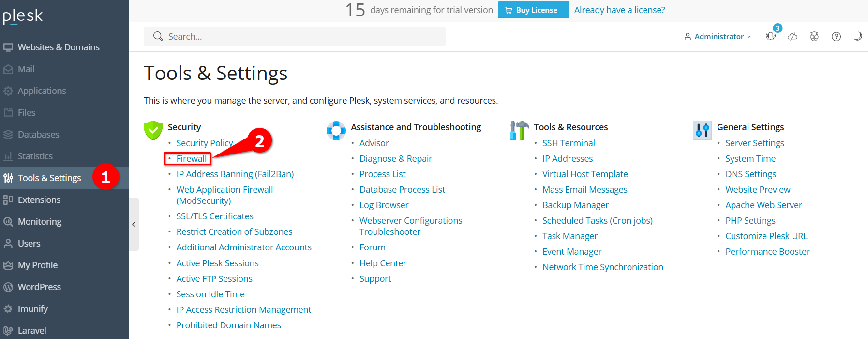The image size is (868, 339).
Task: Click the Files folder icon in sidebar
Action: click(8, 113)
